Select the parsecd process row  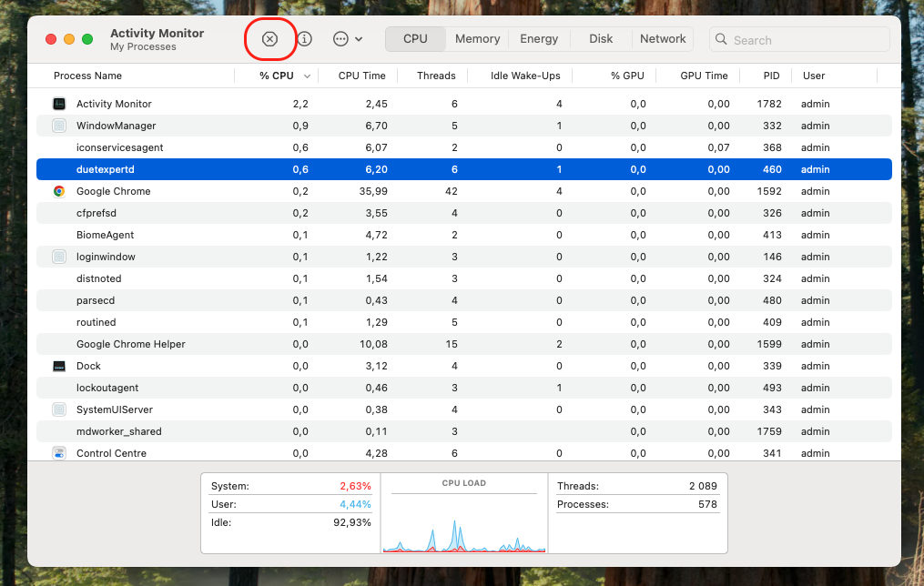coord(463,299)
